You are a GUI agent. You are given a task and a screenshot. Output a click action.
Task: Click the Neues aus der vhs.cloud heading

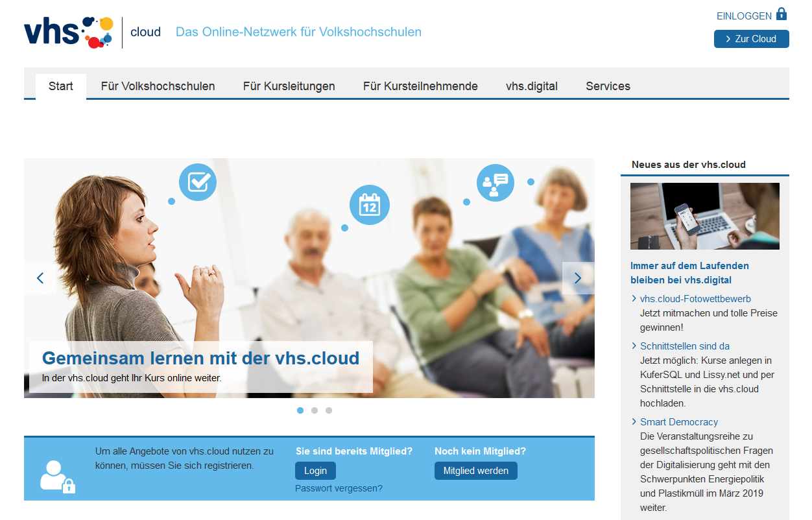(x=689, y=165)
